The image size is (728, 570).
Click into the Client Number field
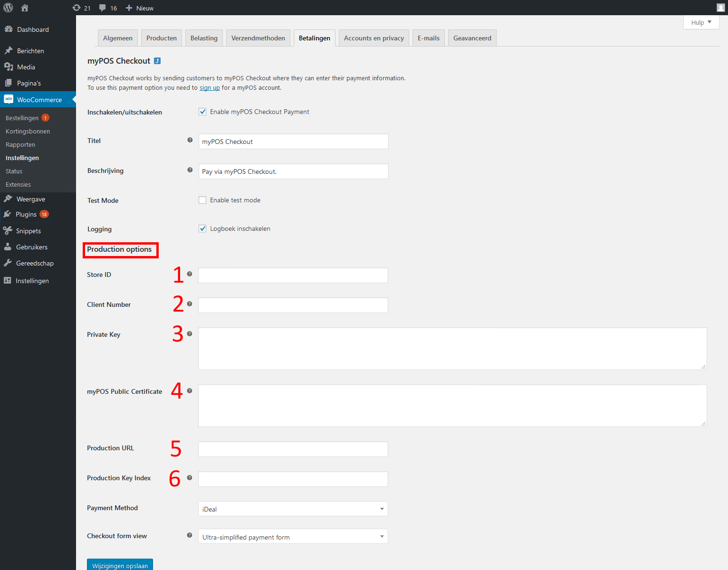coord(293,305)
